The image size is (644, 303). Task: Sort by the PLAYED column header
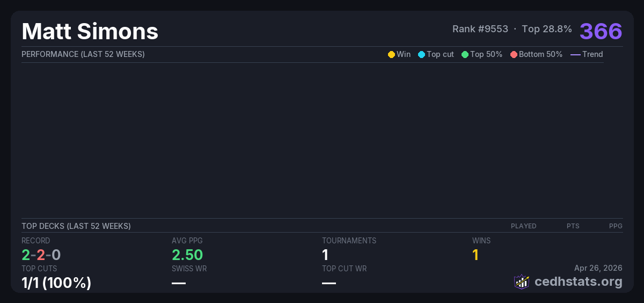click(523, 226)
